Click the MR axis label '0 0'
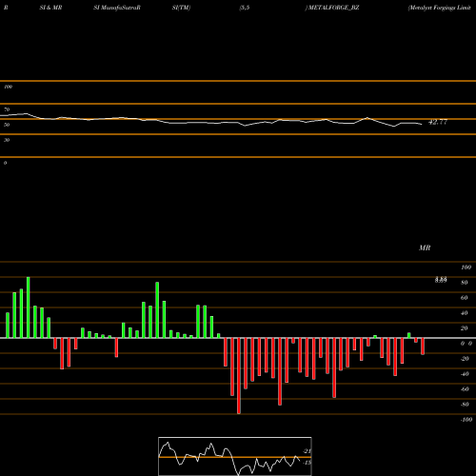476x476 pixels. pos(466,344)
